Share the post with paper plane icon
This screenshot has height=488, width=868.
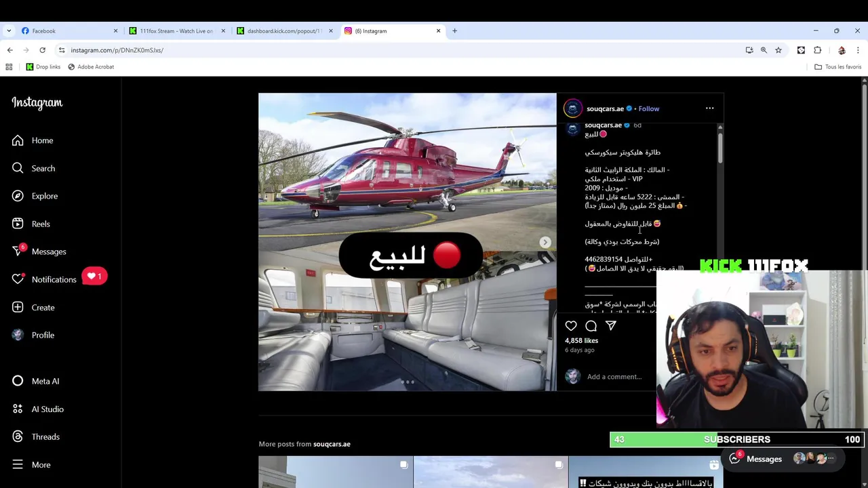tap(610, 326)
